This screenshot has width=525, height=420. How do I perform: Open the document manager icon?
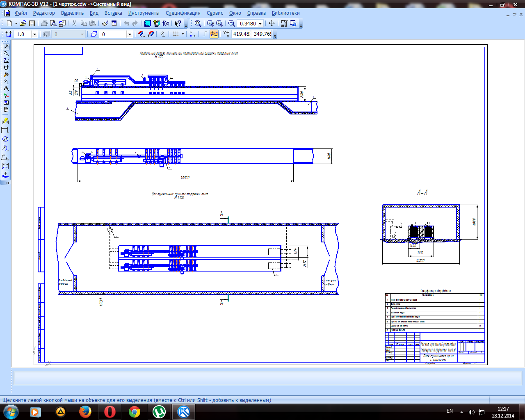point(147,23)
